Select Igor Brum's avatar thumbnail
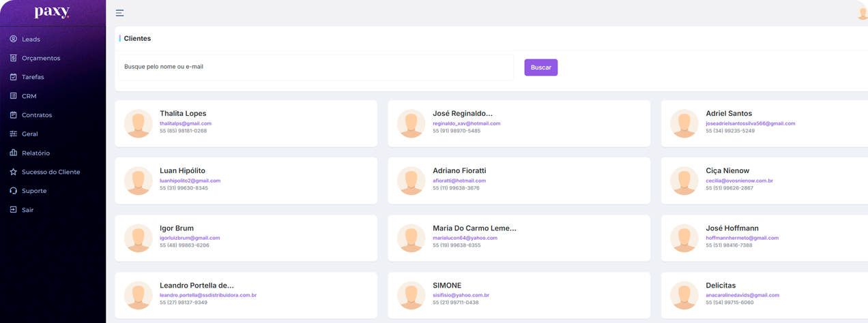The width and height of the screenshot is (868, 323). pyautogui.click(x=138, y=239)
